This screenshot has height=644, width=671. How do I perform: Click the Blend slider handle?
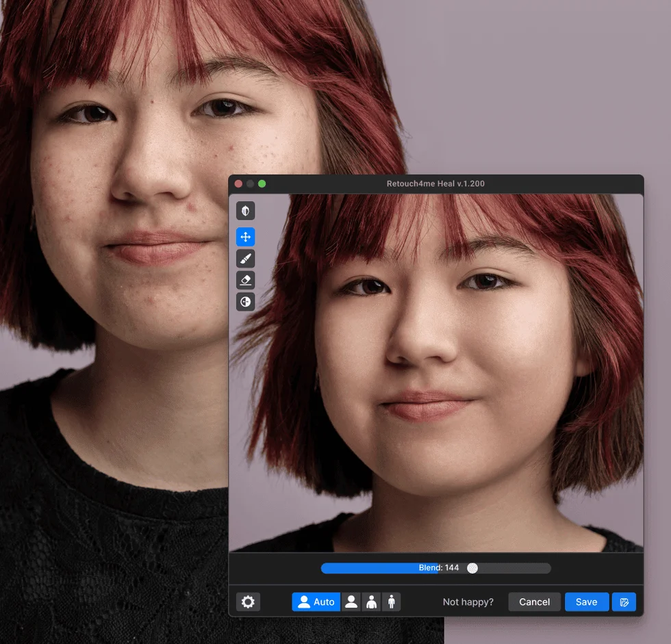[472, 568]
